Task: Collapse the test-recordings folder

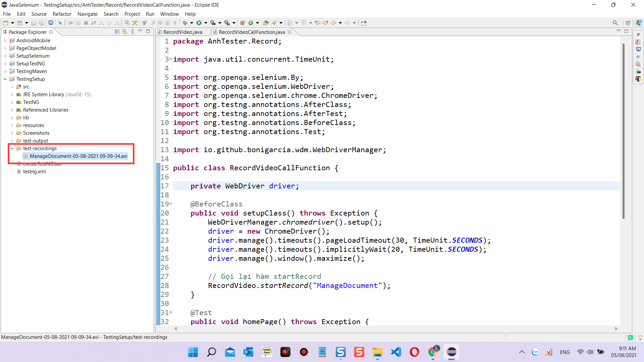Action: [12, 148]
